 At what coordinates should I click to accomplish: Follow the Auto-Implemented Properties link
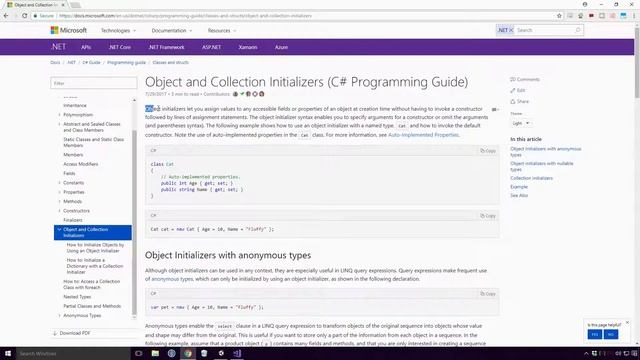tap(423, 135)
